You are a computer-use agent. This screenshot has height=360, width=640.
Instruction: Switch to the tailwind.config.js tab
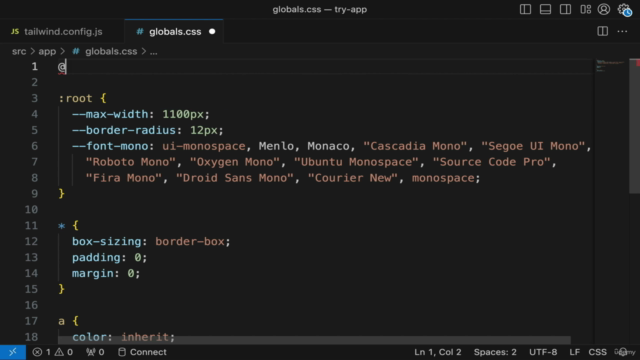point(63,31)
